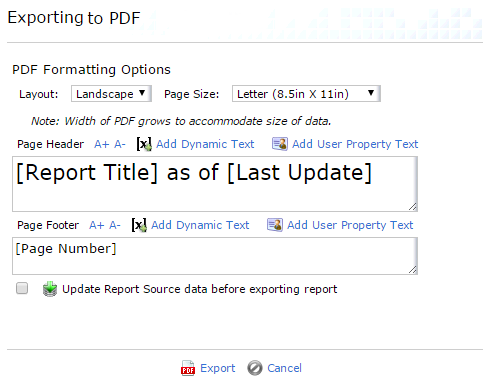Screen dimensions: 488x387
Task: Open the Page Size dropdown showing Letter
Action: (x=306, y=94)
